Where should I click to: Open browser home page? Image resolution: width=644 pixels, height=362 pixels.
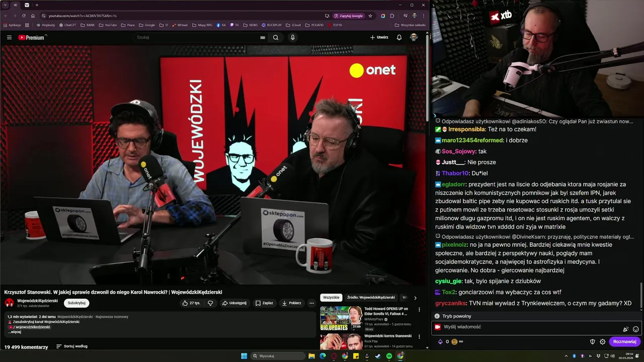point(33,16)
